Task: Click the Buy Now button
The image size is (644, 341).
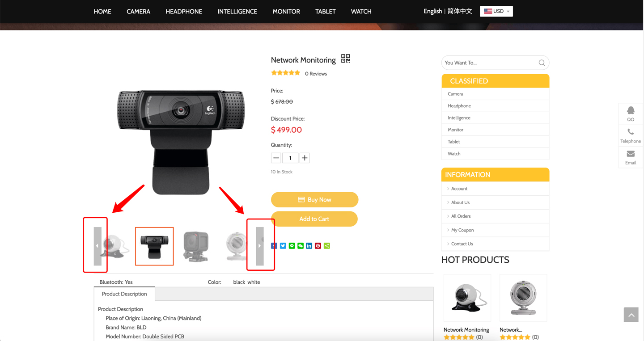Action: pos(314,200)
